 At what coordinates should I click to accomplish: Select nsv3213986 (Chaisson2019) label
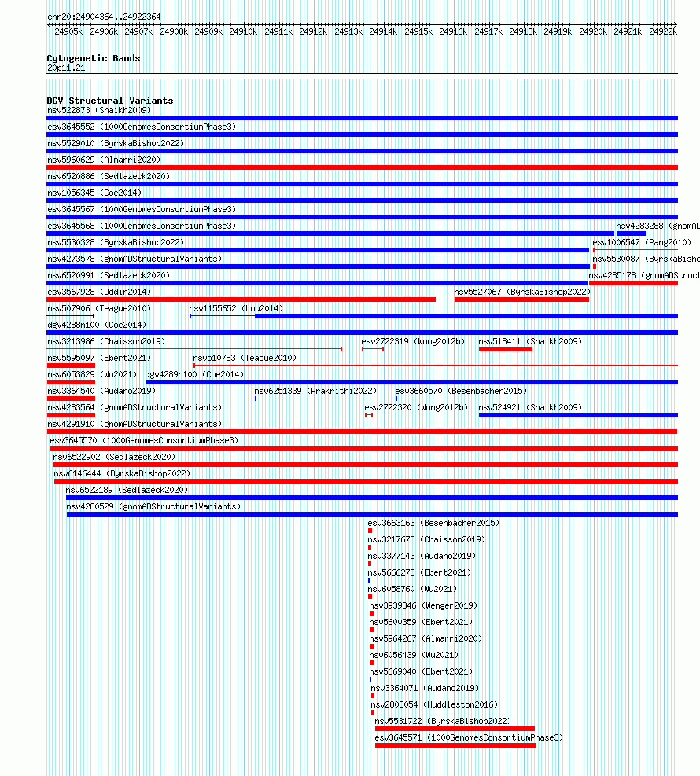pyautogui.click(x=106, y=341)
